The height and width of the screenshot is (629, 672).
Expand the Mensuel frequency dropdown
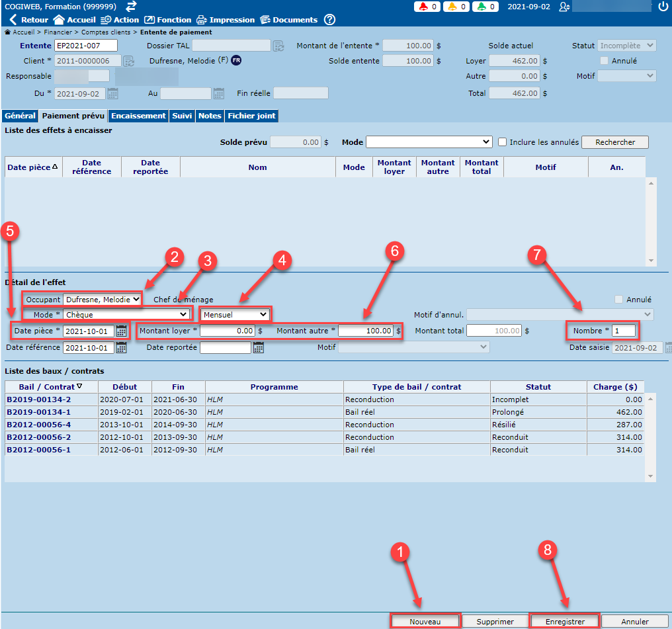(236, 314)
